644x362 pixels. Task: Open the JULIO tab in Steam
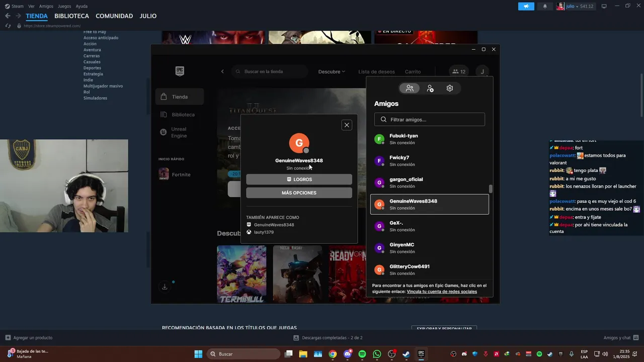click(x=148, y=16)
